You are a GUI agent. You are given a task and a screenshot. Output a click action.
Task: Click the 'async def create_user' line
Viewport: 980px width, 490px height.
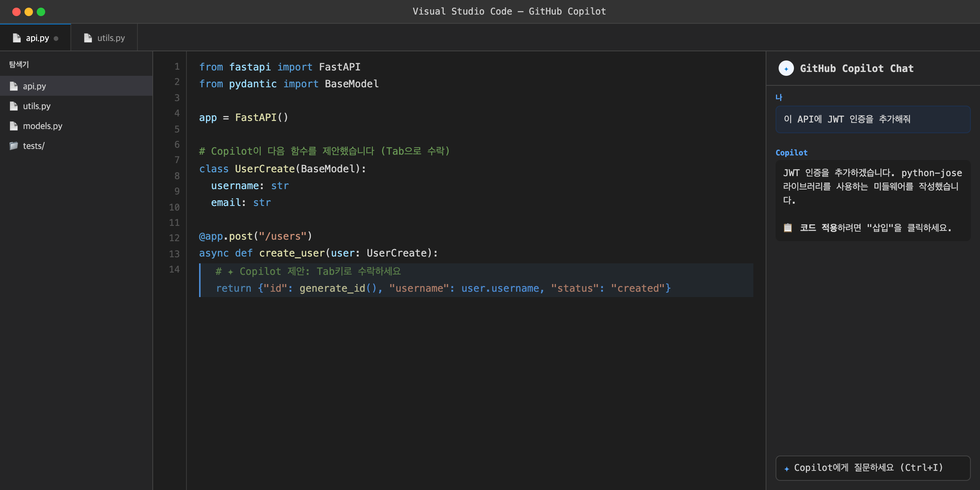[x=318, y=253]
